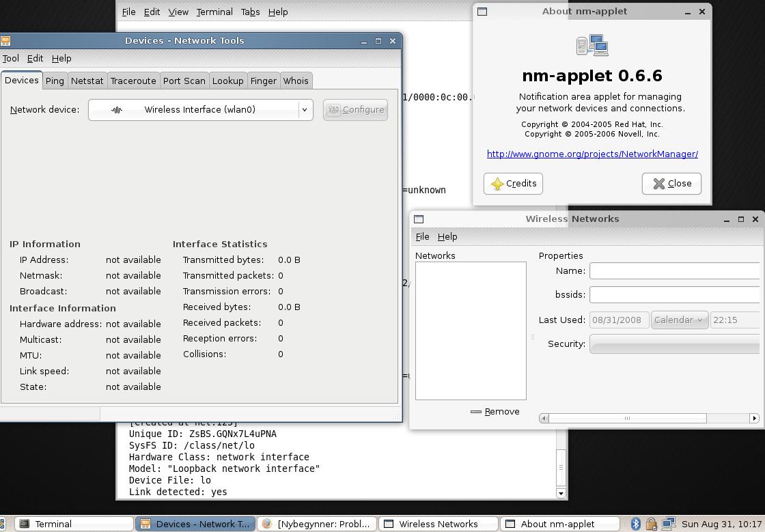
Task: Click the nm-applet computers logo
Action: pyautogui.click(x=592, y=46)
